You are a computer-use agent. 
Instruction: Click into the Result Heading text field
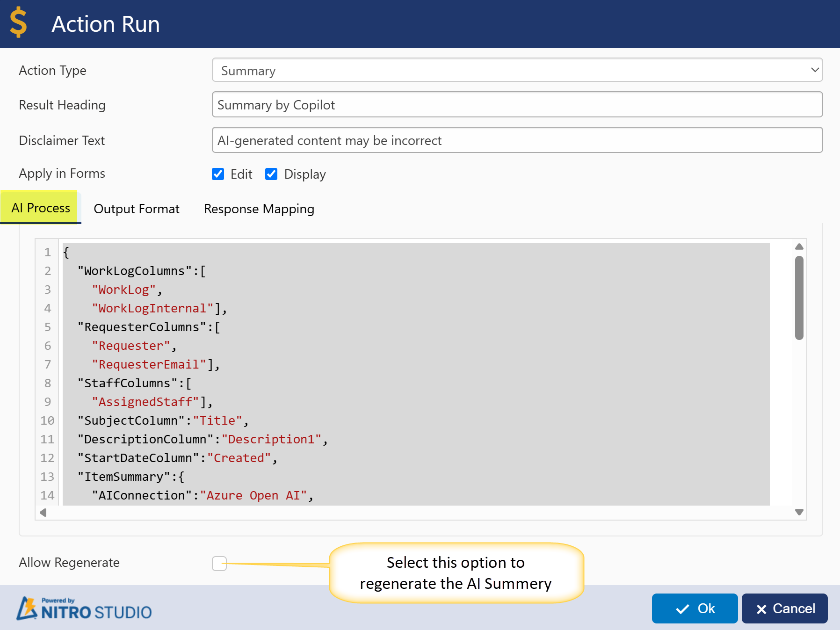[x=516, y=105]
